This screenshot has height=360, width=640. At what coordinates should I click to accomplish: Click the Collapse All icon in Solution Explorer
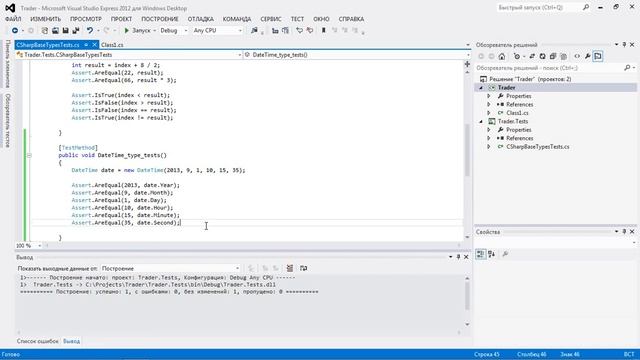click(553, 56)
